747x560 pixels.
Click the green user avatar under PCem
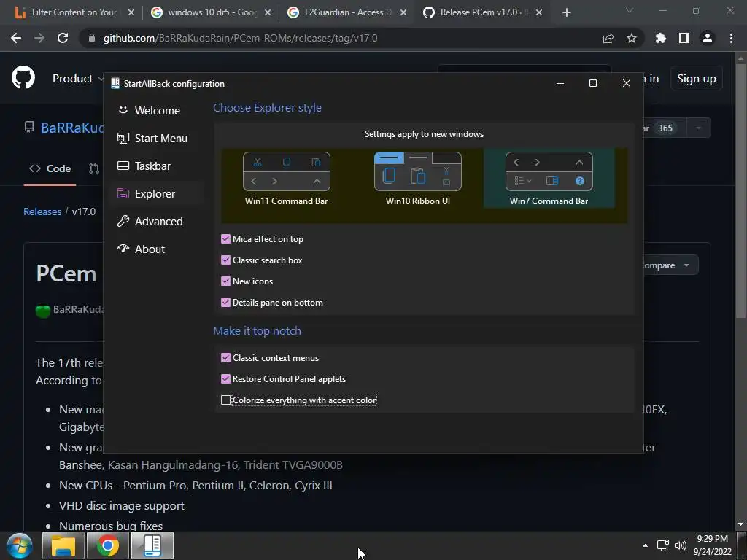(43, 311)
